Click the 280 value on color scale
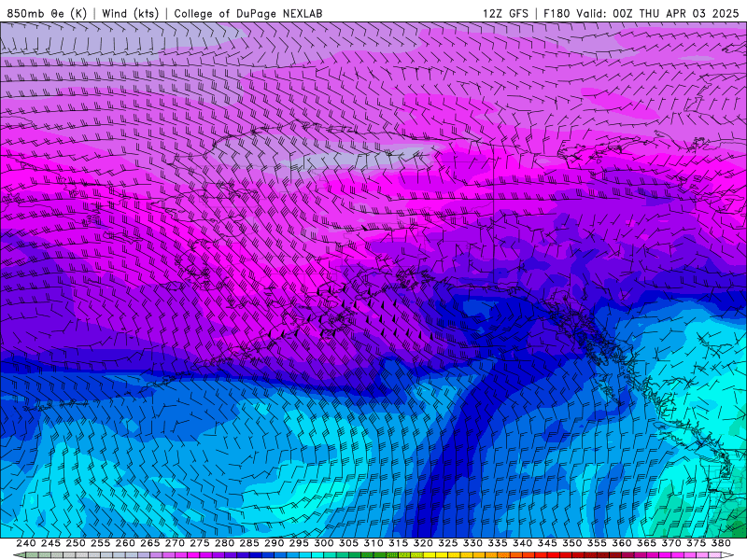 pyautogui.click(x=224, y=543)
